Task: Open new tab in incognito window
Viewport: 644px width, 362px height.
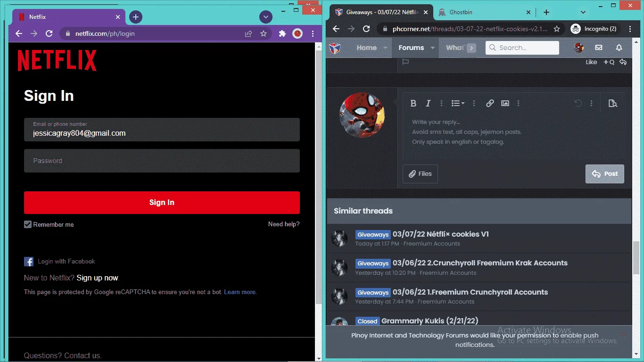Action: coord(546,12)
